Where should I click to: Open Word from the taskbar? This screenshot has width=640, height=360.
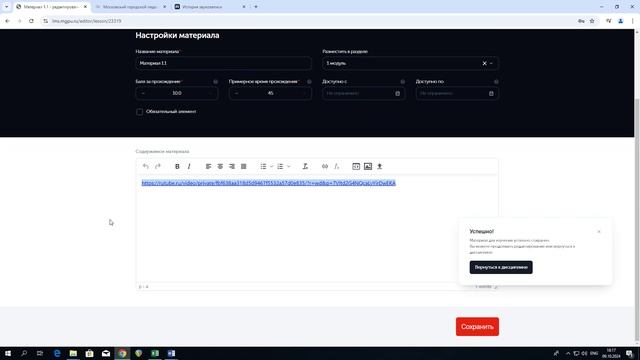coord(171,353)
